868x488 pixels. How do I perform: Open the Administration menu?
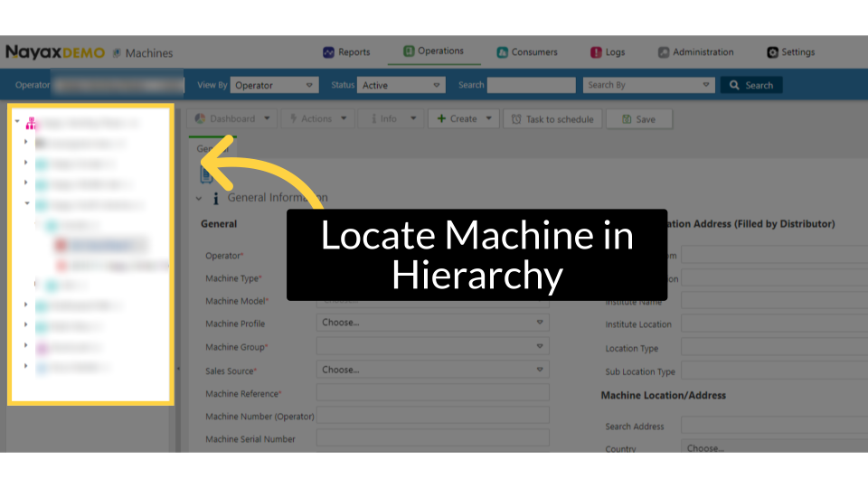[696, 52]
